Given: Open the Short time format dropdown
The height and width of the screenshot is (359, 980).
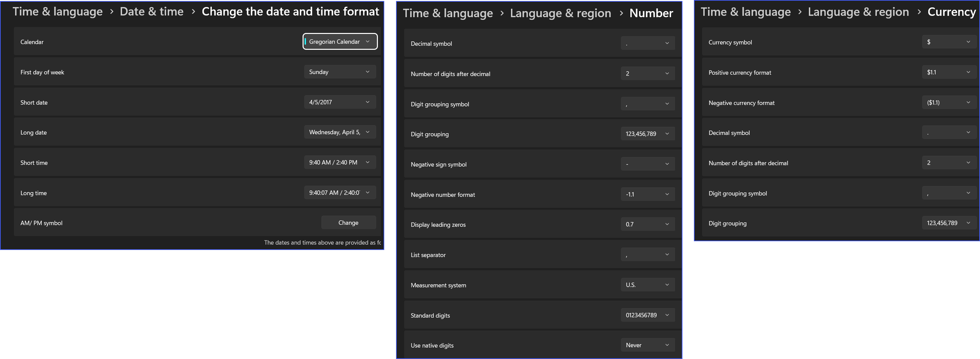Looking at the screenshot, I should 340,162.
